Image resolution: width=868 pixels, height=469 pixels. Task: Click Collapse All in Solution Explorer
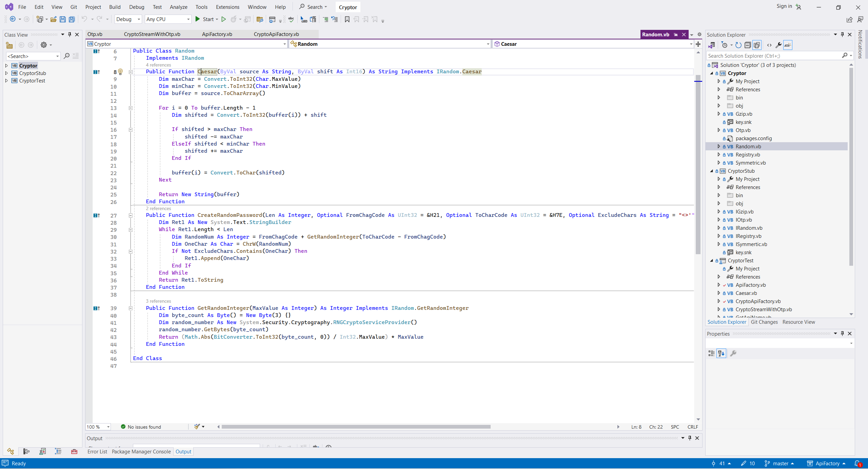click(748, 45)
